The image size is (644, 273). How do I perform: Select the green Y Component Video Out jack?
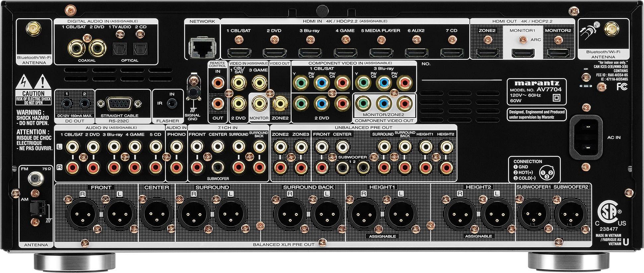(x=362, y=104)
